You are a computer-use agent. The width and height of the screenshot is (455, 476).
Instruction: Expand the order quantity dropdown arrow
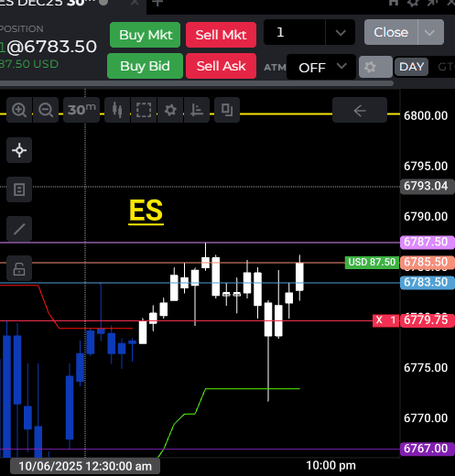point(341,32)
